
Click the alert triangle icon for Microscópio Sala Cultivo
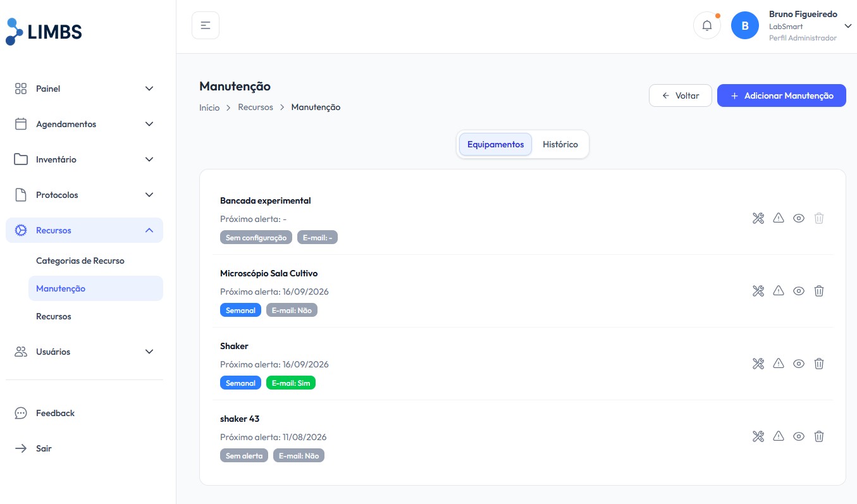(779, 291)
